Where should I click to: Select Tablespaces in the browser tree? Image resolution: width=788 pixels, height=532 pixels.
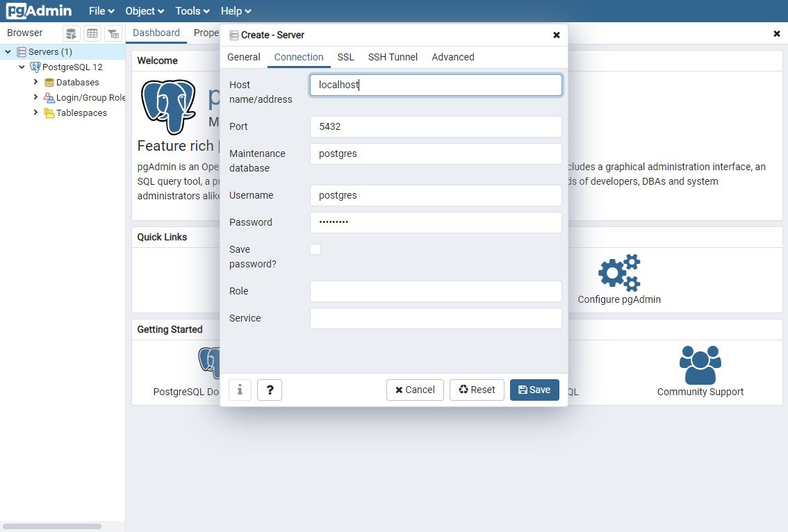click(x=81, y=113)
